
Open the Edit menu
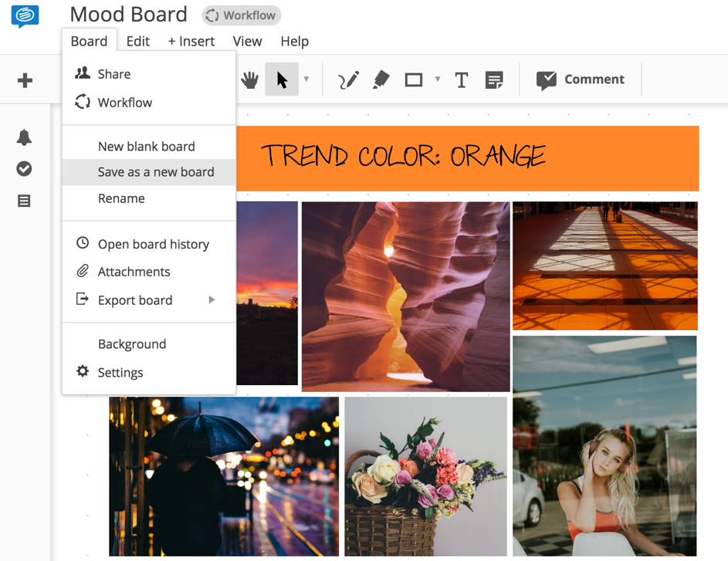[x=138, y=42]
